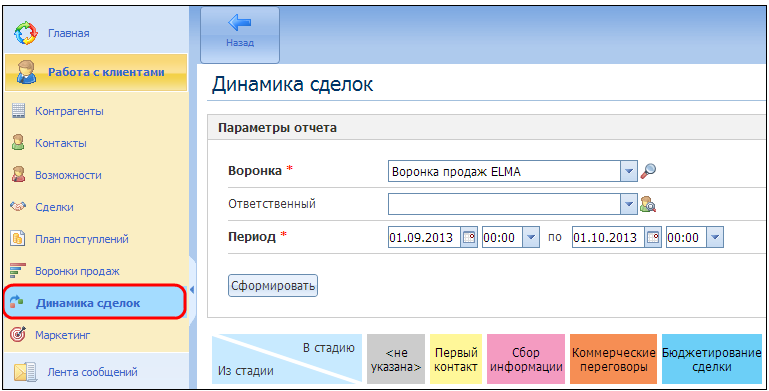Select the Динамика сделок menu item

tap(95, 303)
